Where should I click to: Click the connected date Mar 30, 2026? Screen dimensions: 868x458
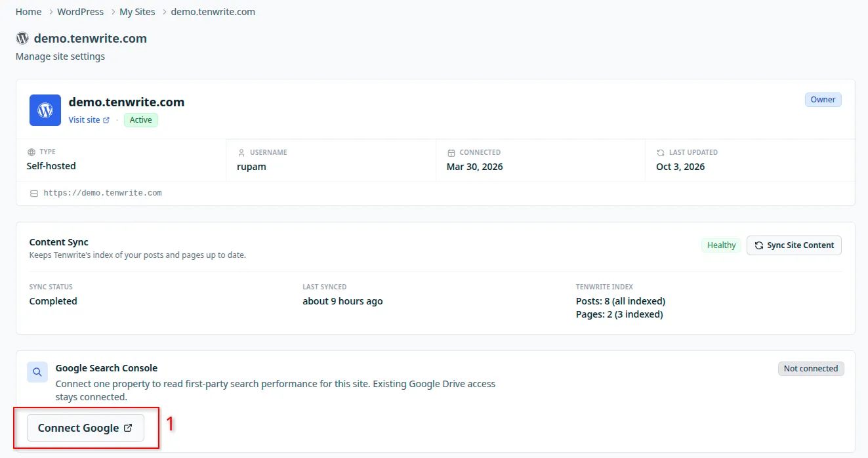coord(475,167)
